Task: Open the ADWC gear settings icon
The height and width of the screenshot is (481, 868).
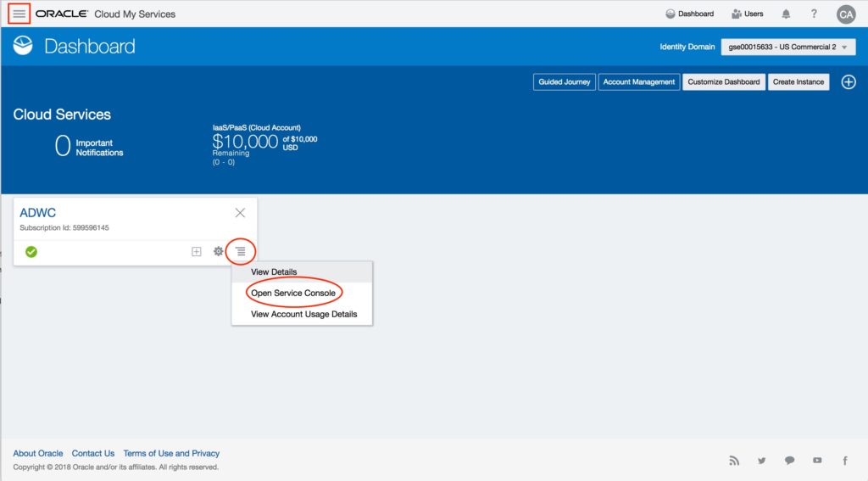Action: (x=218, y=252)
